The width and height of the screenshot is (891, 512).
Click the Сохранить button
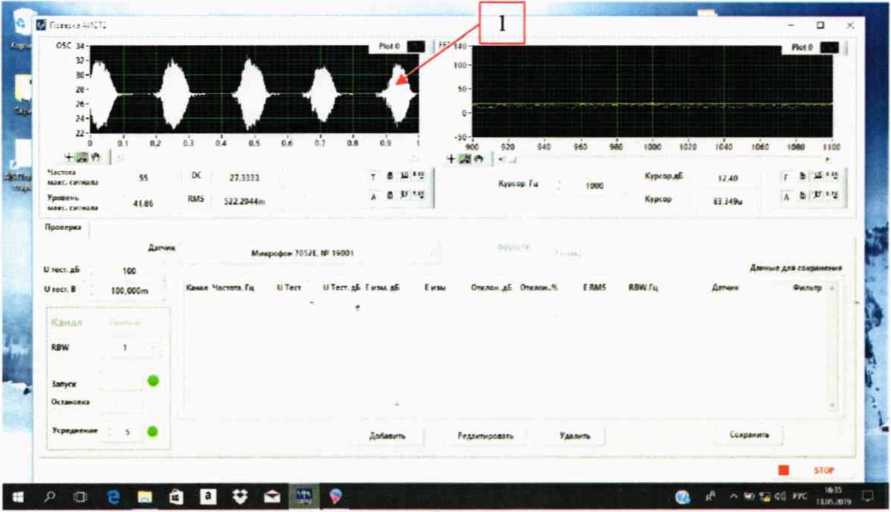coord(749,436)
